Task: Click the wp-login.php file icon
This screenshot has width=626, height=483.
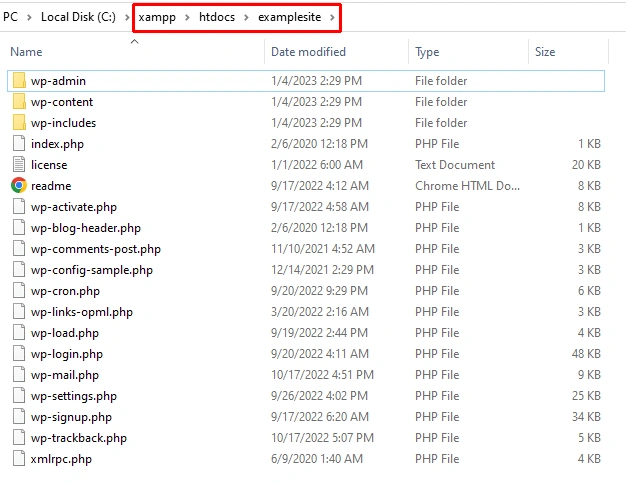Action: [x=19, y=354]
